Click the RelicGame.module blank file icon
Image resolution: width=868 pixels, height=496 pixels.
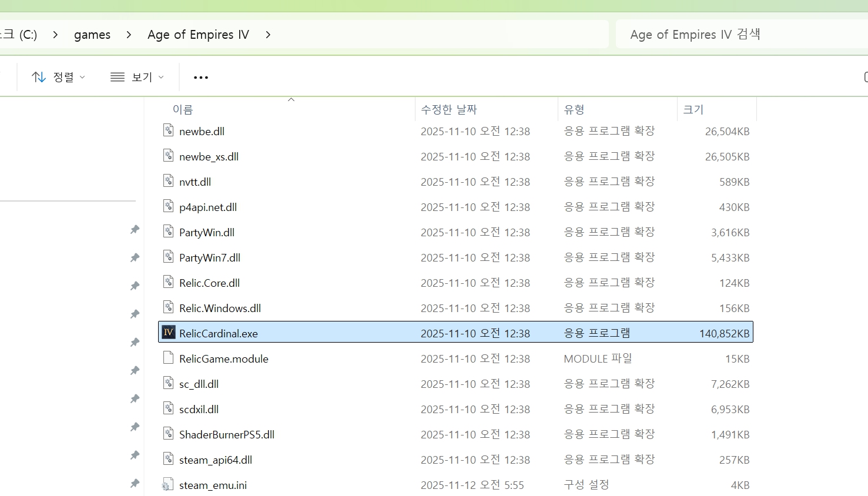168,358
